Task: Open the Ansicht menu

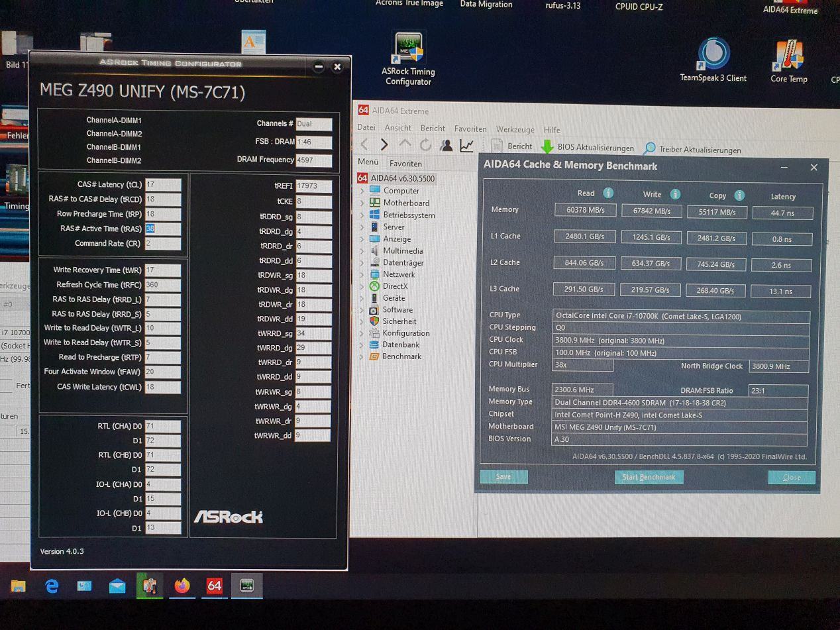Action: (397, 128)
